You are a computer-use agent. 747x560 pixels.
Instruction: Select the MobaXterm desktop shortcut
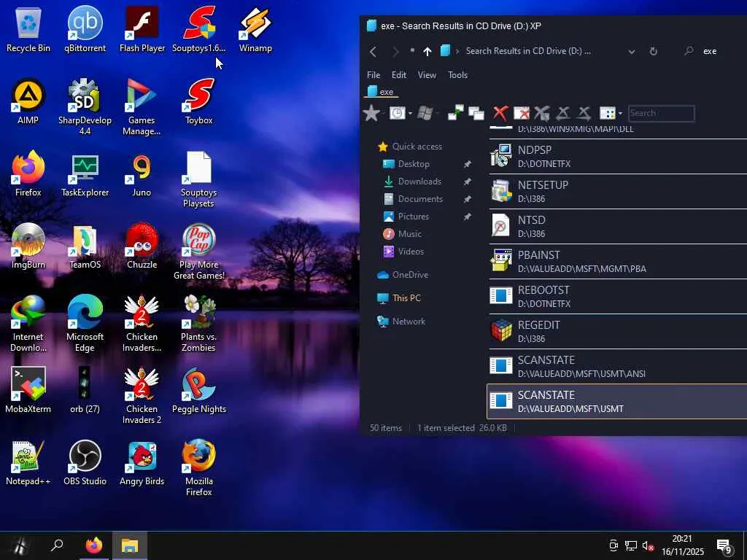[28, 390]
